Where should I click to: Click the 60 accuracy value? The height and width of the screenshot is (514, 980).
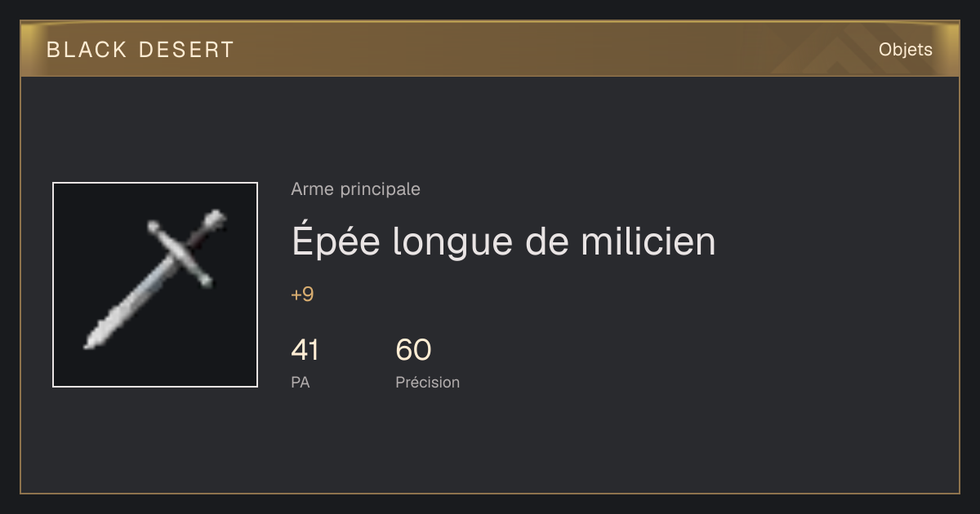[413, 350]
